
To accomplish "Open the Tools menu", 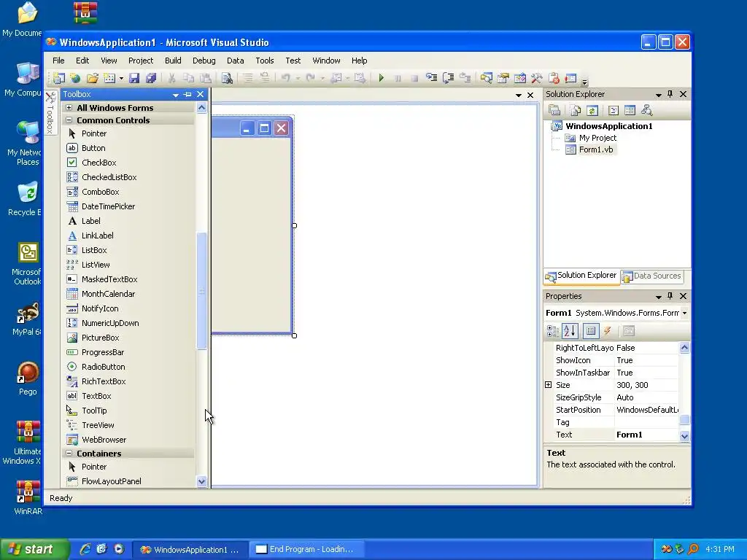I will 264,61.
